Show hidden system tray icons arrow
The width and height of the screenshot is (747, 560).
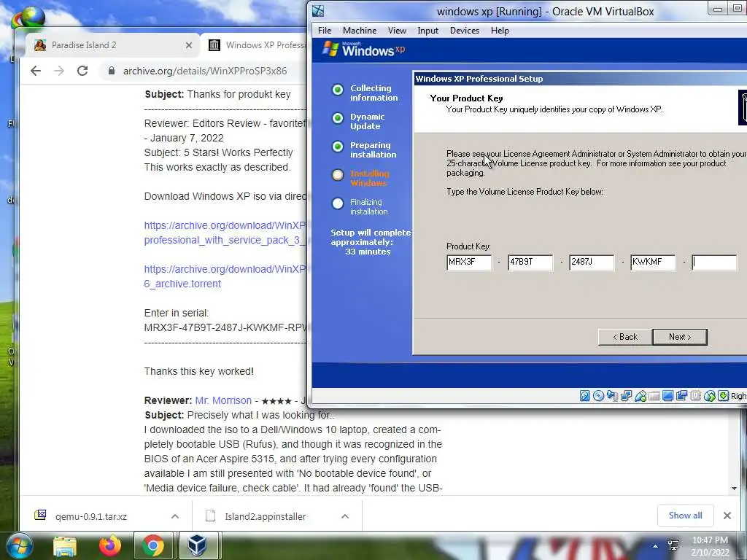pos(656,546)
